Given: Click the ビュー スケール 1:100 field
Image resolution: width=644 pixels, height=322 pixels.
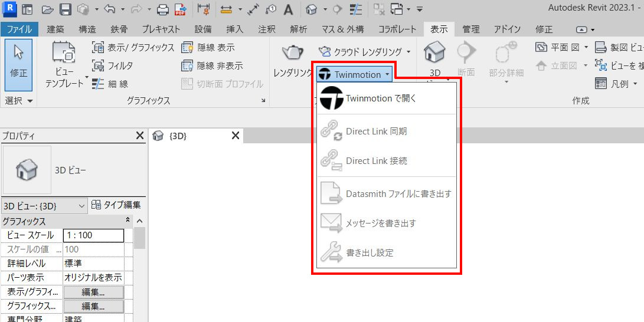Looking at the screenshot, I should pyautogui.click(x=93, y=235).
